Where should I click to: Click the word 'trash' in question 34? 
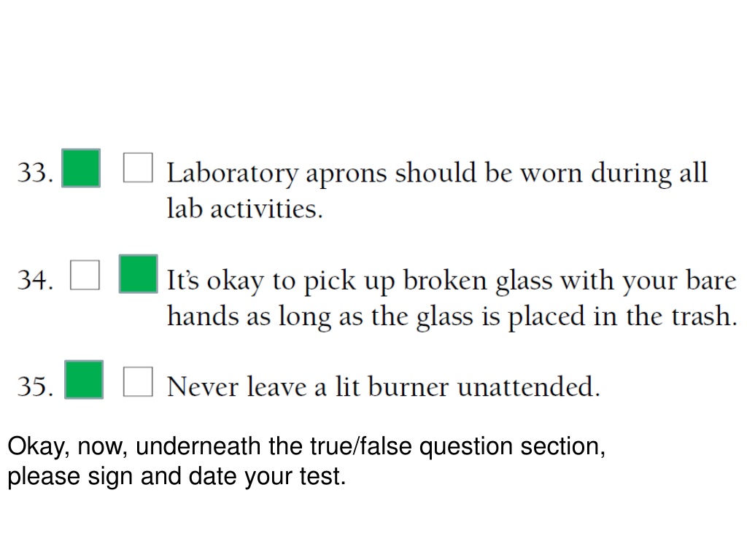pos(701,316)
